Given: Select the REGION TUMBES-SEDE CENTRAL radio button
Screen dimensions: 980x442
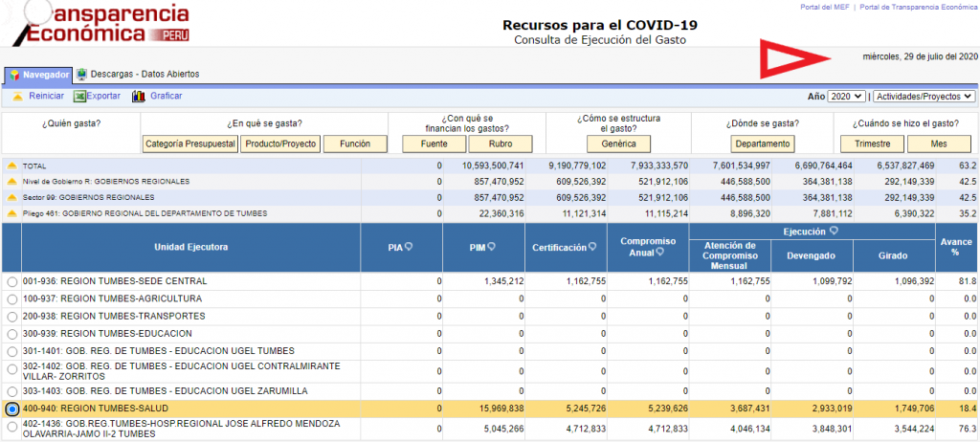Looking at the screenshot, I should (x=11, y=282).
